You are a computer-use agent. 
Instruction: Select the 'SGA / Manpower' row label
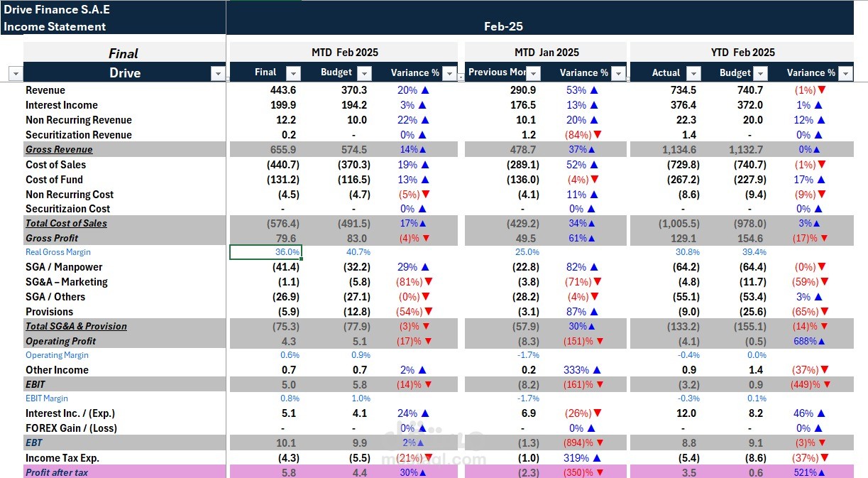pyautogui.click(x=64, y=267)
